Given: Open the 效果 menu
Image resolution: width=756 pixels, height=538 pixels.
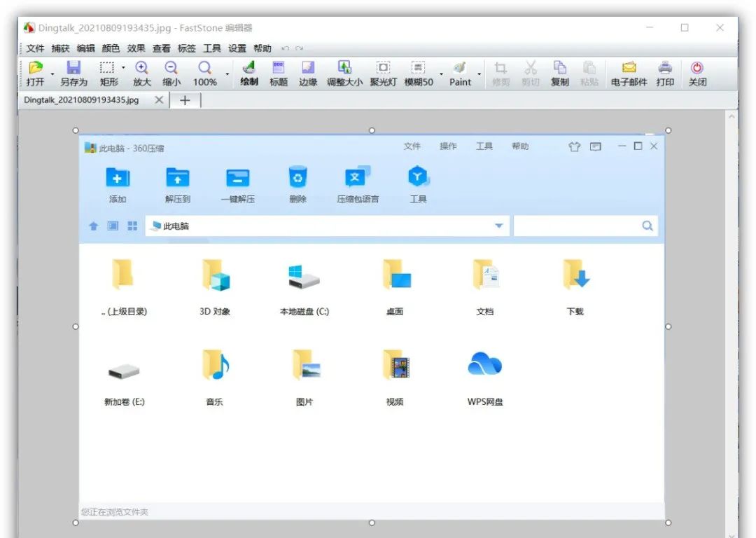Looking at the screenshot, I should click(x=137, y=48).
